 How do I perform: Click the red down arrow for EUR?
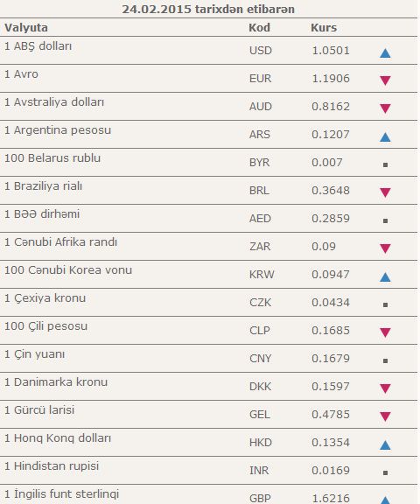(x=385, y=80)
